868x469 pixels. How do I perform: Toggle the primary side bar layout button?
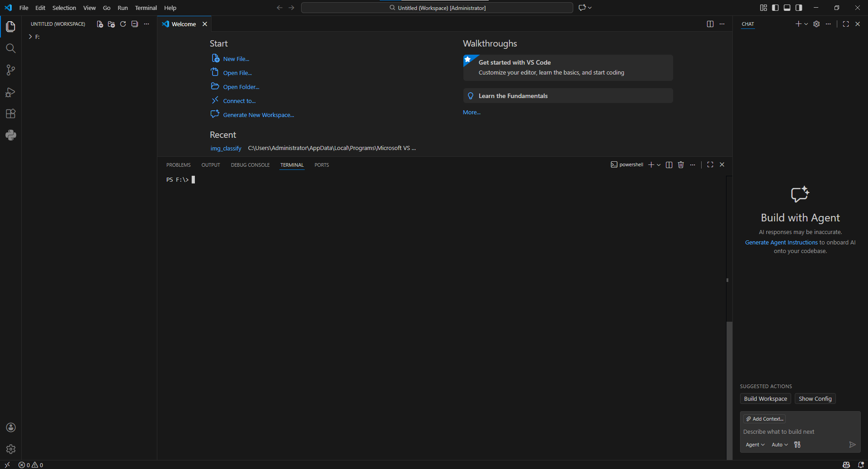(x=775, y=8)
